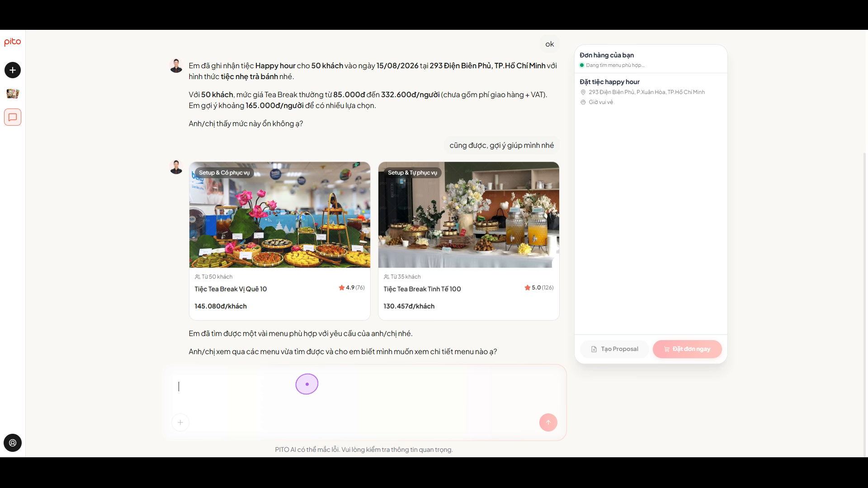Click the 4.9 star rating

[352, 287]
